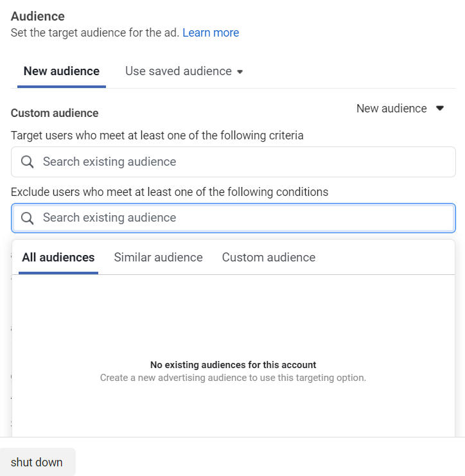Click the Audience section heading
465x476 pixels.
point(38,16)
